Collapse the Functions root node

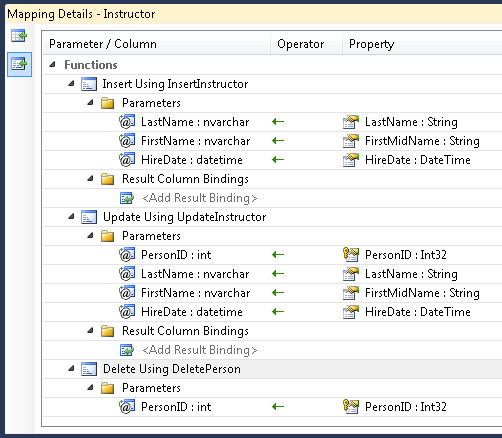point(52,65)
